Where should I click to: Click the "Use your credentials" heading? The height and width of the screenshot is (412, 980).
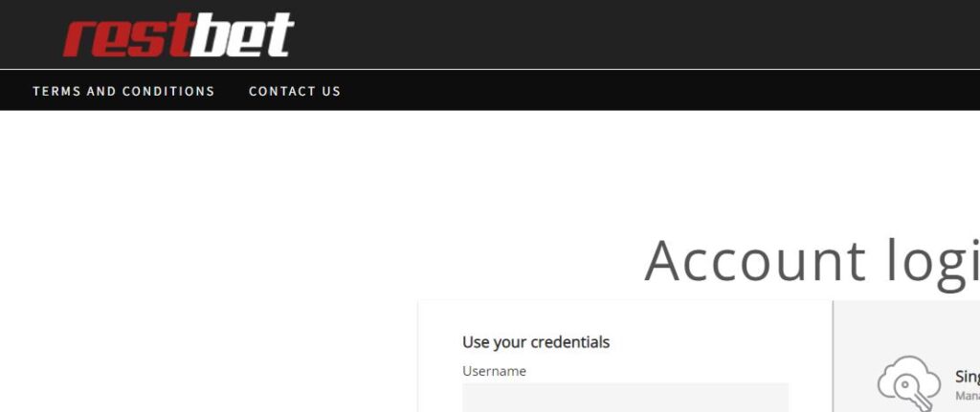pos(536,342)
